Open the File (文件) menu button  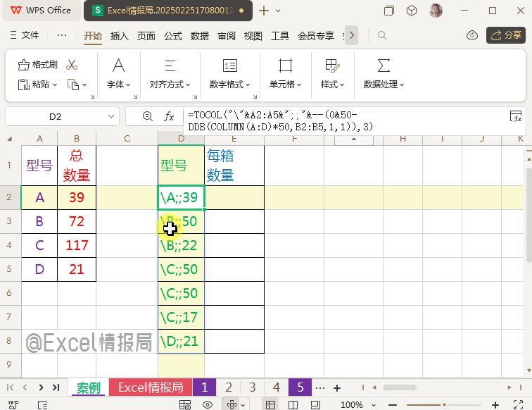point(24,35)
